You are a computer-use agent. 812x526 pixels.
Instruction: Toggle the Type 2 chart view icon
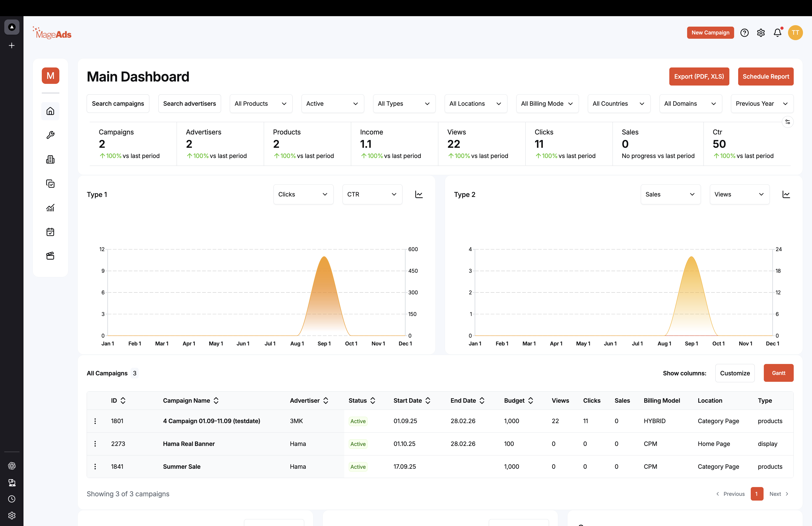786,195
